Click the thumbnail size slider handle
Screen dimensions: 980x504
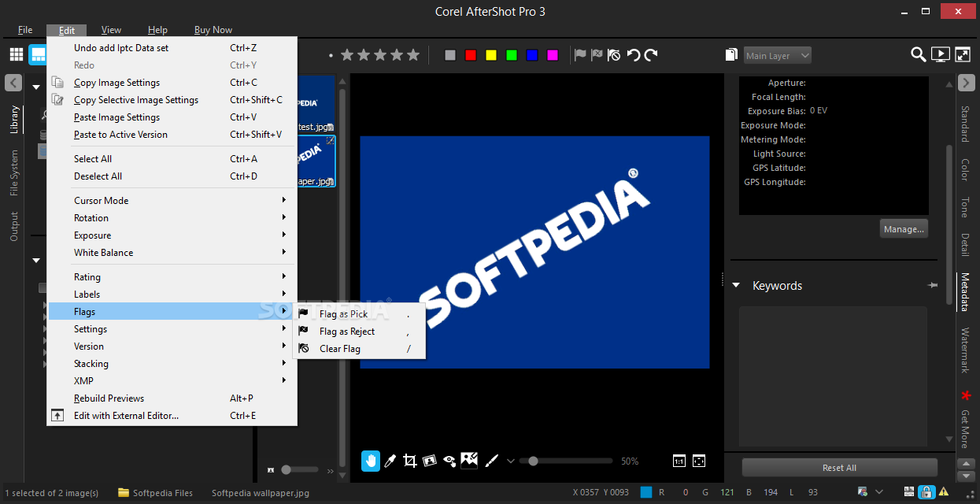pos(287,469)
